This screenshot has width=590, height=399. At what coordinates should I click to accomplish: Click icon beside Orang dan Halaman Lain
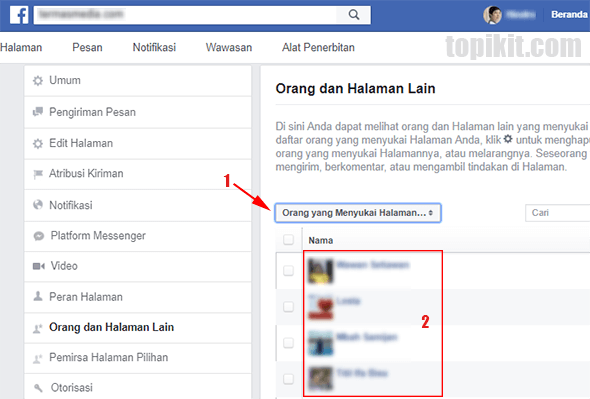(38, 328)
